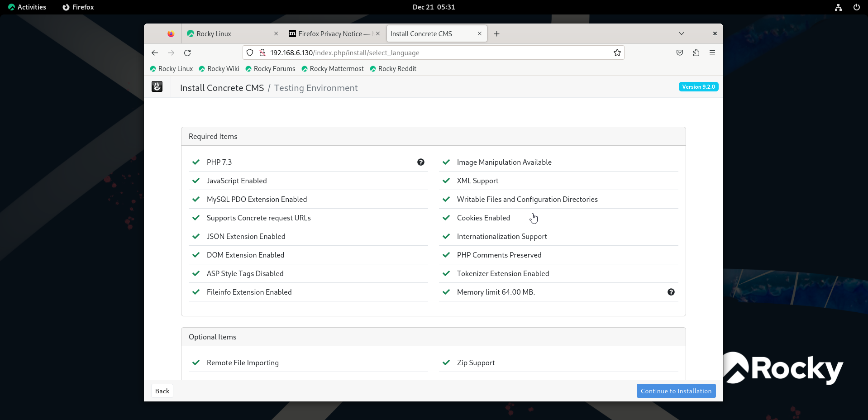
Task: Bookmark this page with the star icon
Action: coord(617,52)
